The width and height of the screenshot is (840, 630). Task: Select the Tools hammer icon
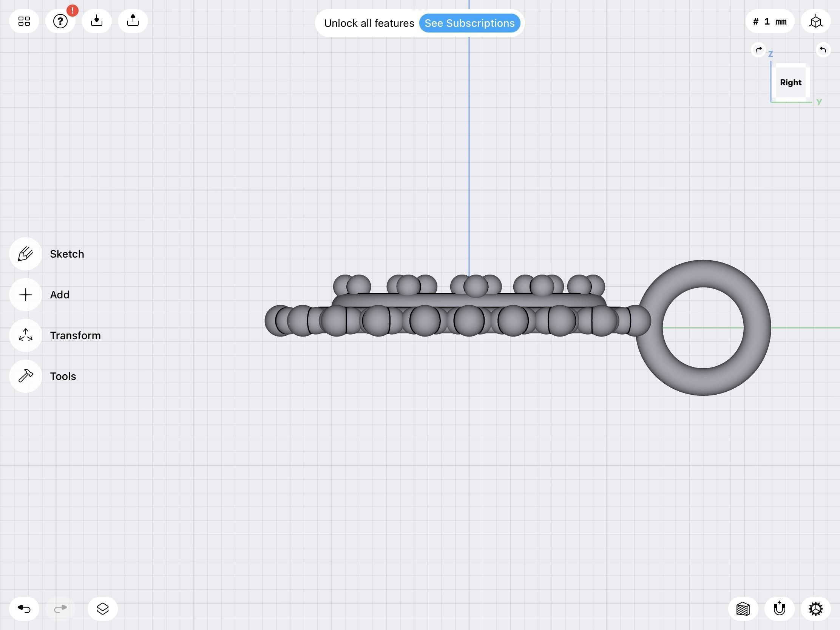tap(25, 376)
